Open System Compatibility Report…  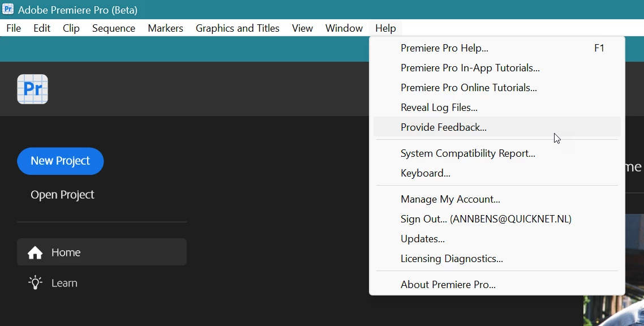tap(497, 153)
